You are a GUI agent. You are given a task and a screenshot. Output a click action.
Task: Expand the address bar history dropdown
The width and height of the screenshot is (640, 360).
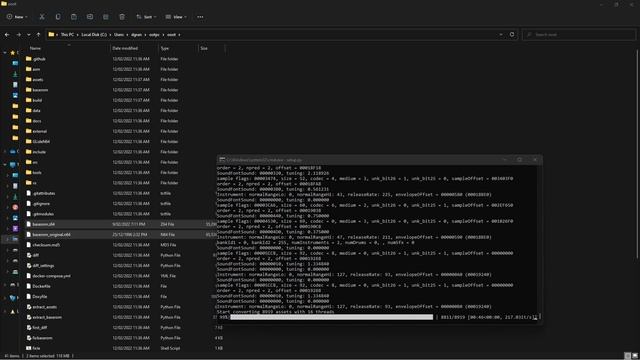(x=501, y=35)
